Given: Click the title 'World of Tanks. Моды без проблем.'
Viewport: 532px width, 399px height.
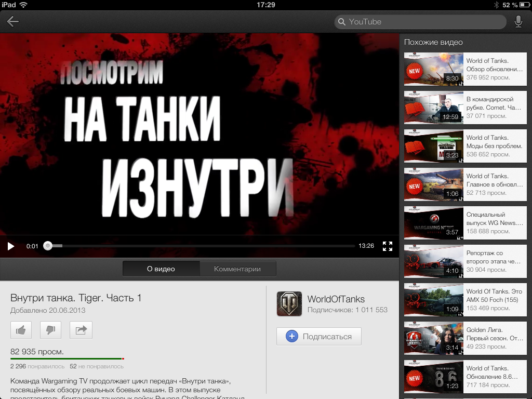Looking at the screenshot, I should coord(494,142).
